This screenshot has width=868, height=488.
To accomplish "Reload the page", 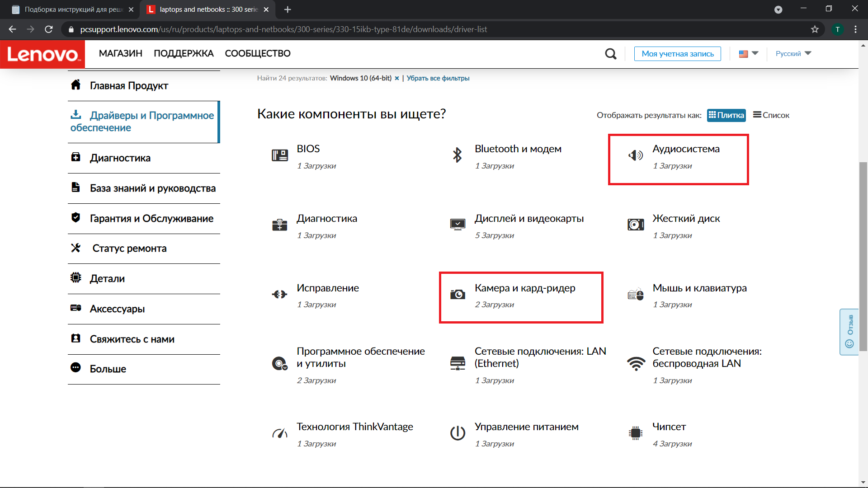I will (49, 29).
